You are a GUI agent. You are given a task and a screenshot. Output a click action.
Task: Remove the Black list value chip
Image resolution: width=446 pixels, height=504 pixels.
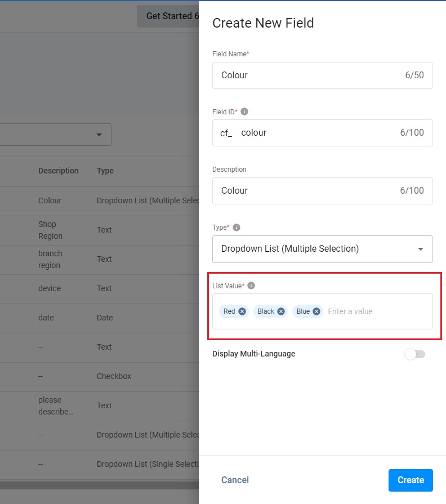(281, 311)
